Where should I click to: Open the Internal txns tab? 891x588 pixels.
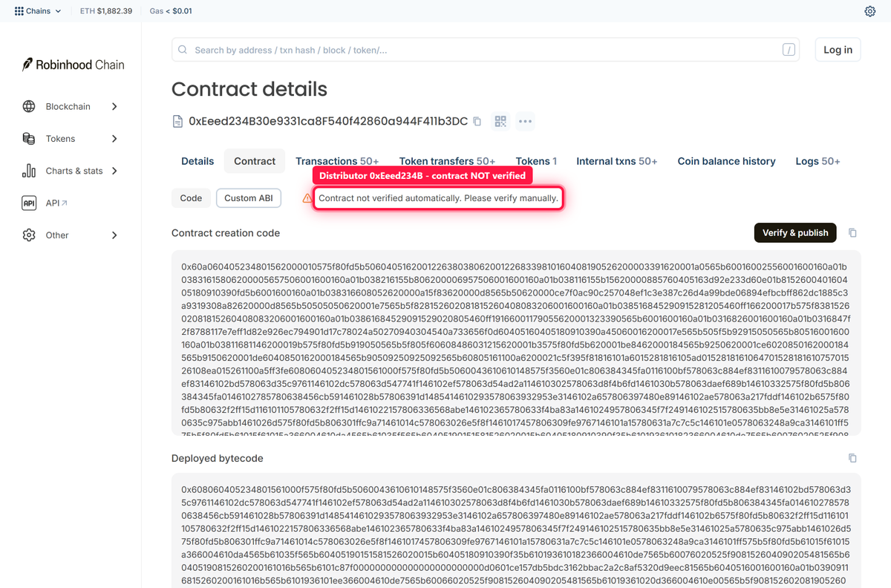pyautogui.click(x=617, y=161)
